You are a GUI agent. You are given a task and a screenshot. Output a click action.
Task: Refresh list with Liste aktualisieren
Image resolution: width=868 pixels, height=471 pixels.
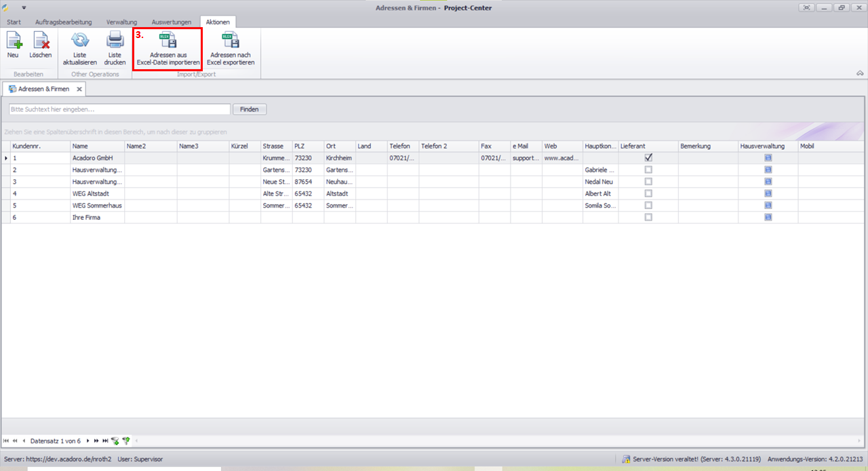(80, 48)
